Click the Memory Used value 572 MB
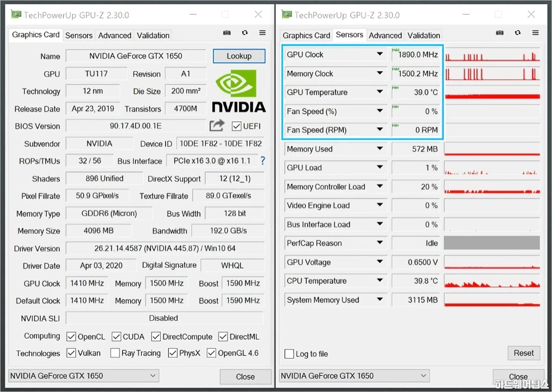Viewport: 552px width, 392px height. 416,149
